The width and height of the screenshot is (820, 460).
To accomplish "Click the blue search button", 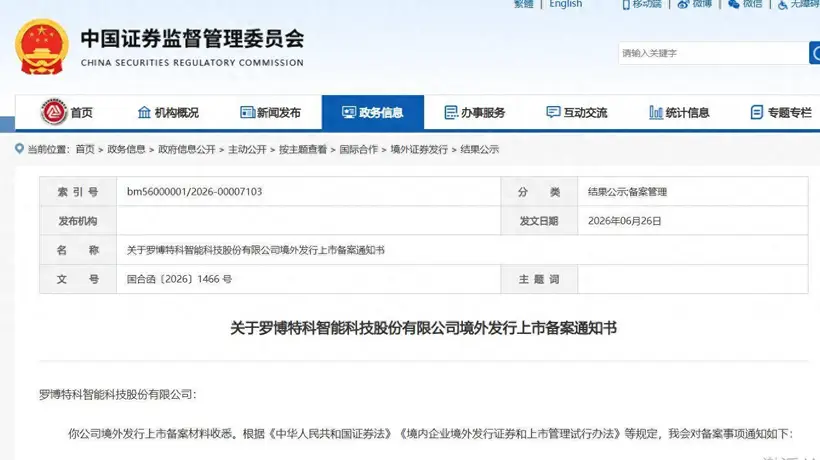I will pos(814,53).
